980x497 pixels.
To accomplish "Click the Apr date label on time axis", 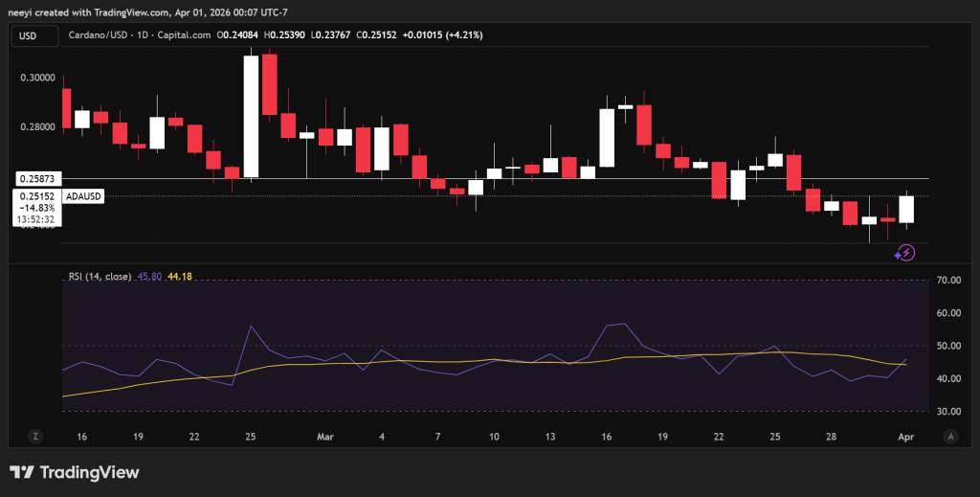I will (x=905, y=437).
